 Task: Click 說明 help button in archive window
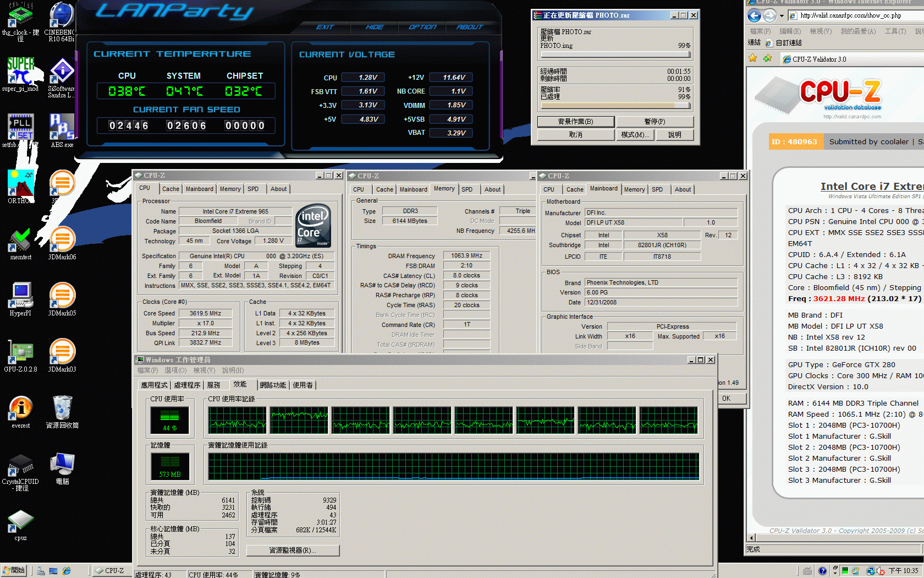pyautogui.click(x=674, y=135)
